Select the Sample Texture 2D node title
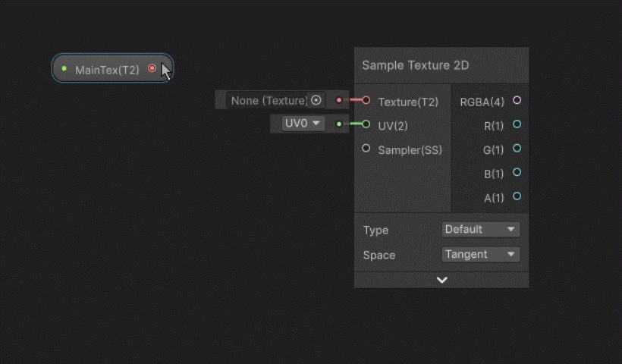 pyautogui.click(x=416, y=65)
